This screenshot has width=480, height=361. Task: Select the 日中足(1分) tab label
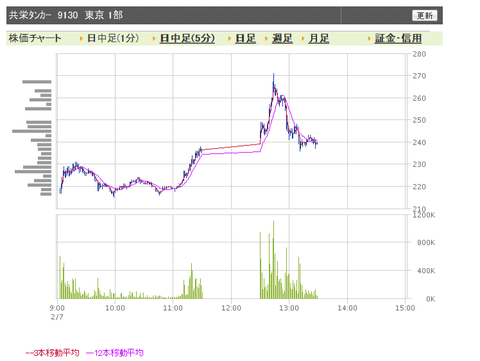pos(113,38)
